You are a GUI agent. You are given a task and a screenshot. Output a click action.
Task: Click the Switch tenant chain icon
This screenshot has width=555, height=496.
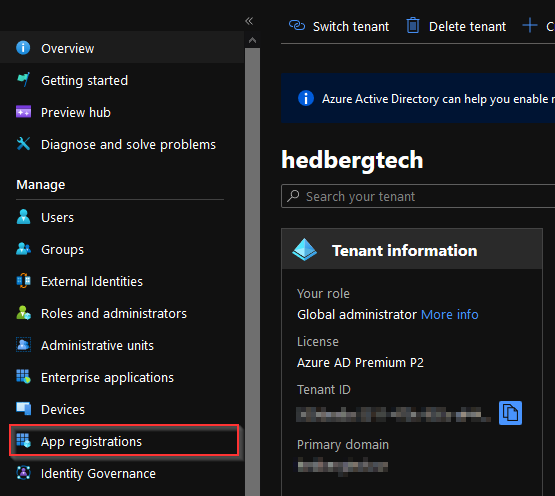click(x=297, y=25)
